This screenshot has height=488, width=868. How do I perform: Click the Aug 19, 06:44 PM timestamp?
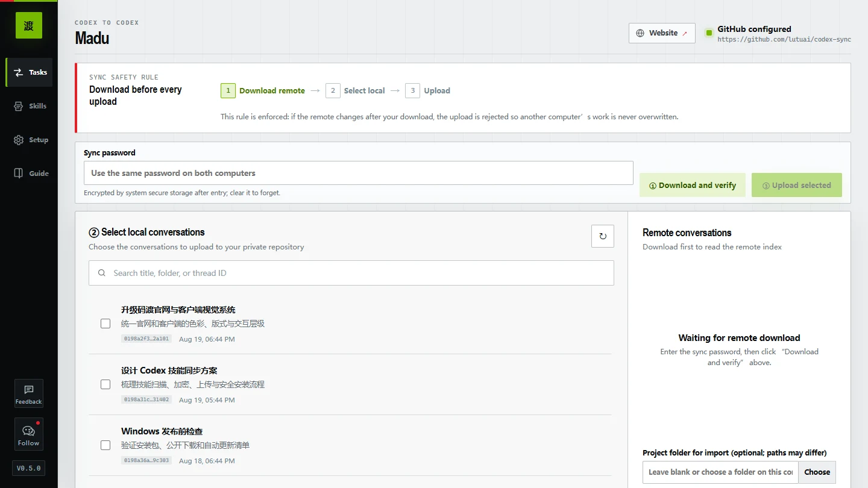207,339
